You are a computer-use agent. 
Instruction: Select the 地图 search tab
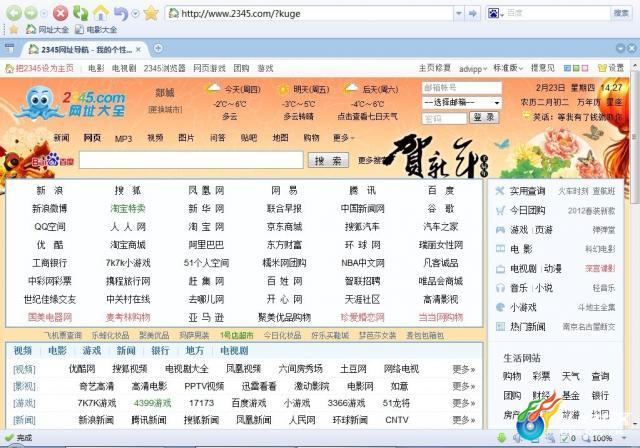click(x=280, y=138)
